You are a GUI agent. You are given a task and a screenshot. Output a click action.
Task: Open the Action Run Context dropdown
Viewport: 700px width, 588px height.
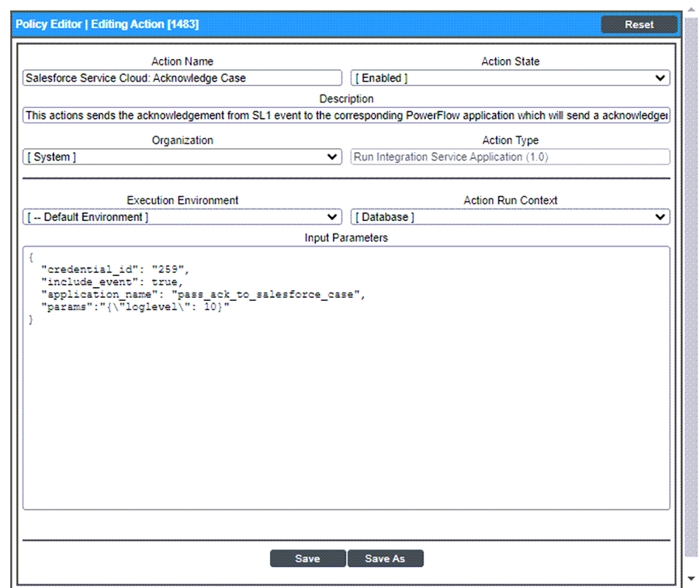[510, 217]
